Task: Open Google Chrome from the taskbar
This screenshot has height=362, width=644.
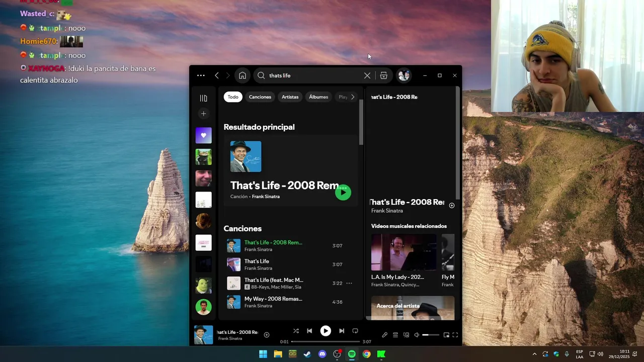Action: (x=367, y=354)
